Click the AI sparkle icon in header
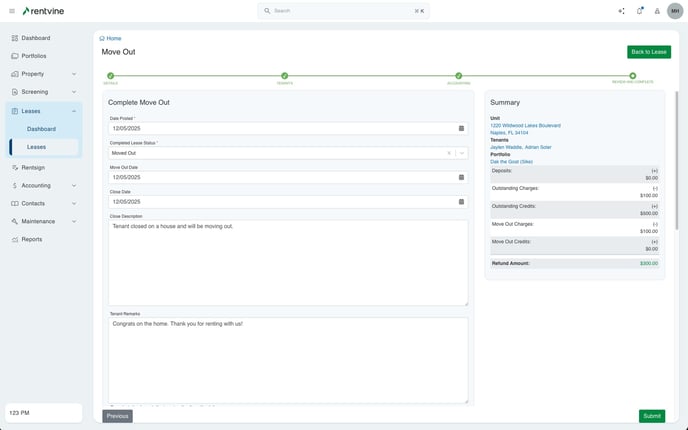 (x=621, y=11)
